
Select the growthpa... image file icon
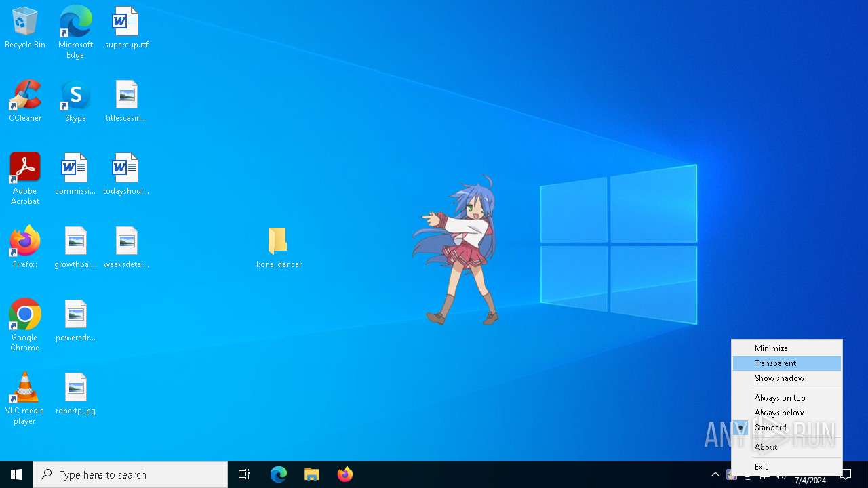75,247
